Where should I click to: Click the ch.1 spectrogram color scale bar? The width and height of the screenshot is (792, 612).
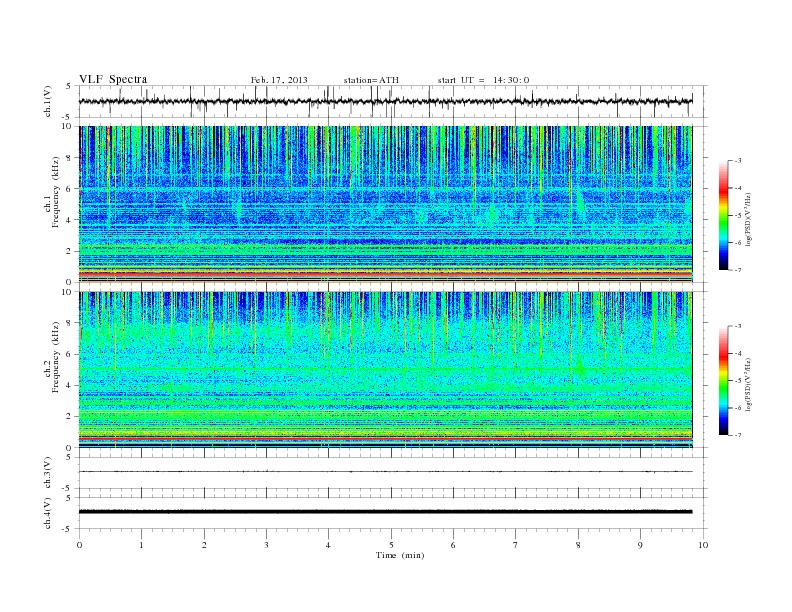pyautogui.click(x=723, y=215)
